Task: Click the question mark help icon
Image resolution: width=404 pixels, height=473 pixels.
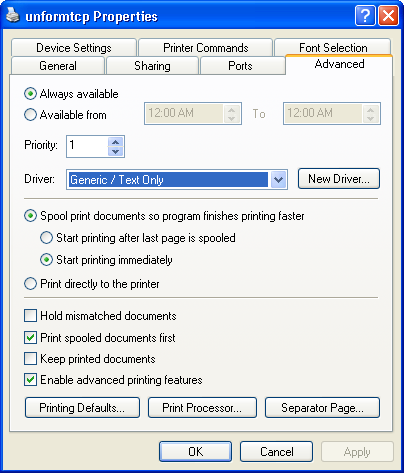Action: pyautogui.click(x=365, y=15)
